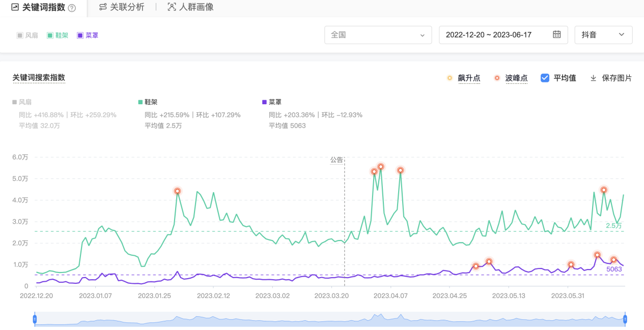Click the left handle of timeline range slider

tap(35, 319)
